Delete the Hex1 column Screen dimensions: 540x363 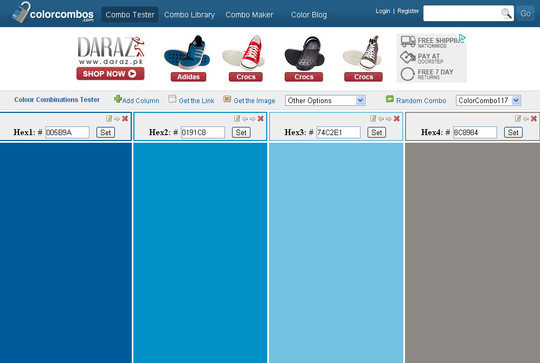pyautogui.click(x=125, y=118)
